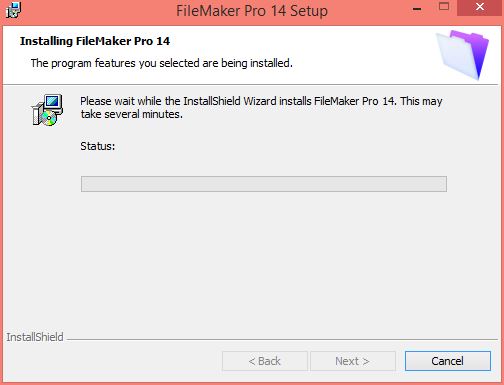The height and width of the screenshot is (385, 504).
Task: Click the Status label
Action: click(x=98, y=146)
